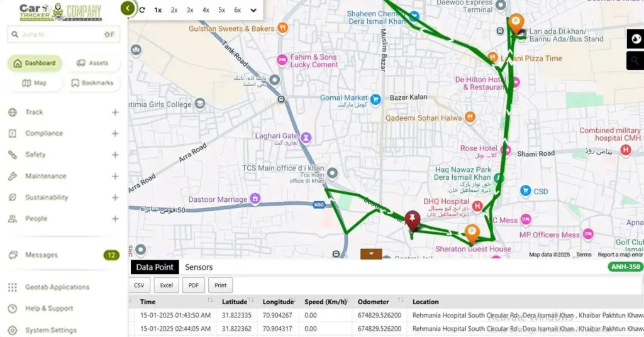Open the Bookmarks section
The width and height of the screenshot is (644, 337).
pos(93,83)
